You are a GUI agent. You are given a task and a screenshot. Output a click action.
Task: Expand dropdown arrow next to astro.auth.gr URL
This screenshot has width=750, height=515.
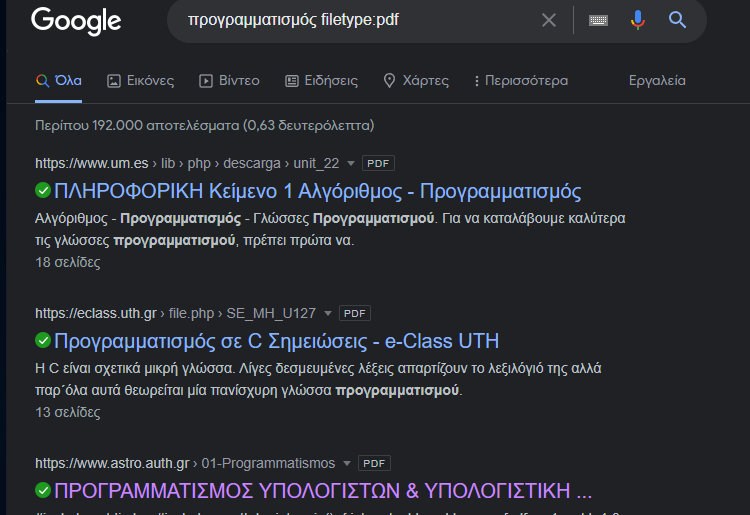[x=347, y=463]
